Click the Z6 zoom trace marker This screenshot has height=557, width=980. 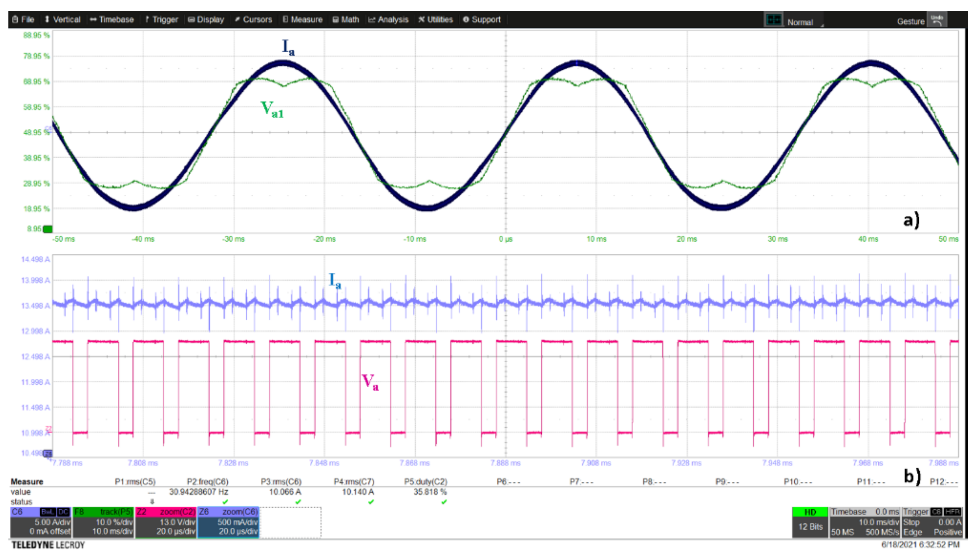click(x=48, y=453)
